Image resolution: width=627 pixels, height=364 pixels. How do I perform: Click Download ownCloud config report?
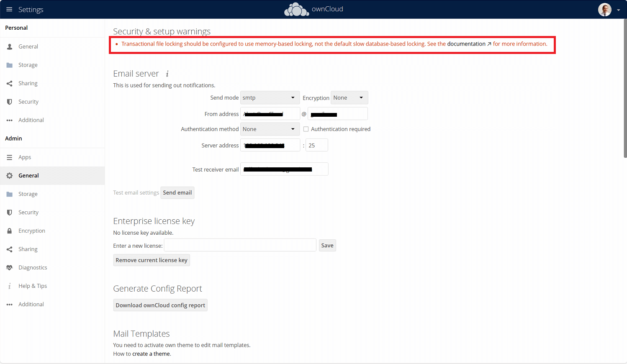pyautogui.click(x=160, y=305)
